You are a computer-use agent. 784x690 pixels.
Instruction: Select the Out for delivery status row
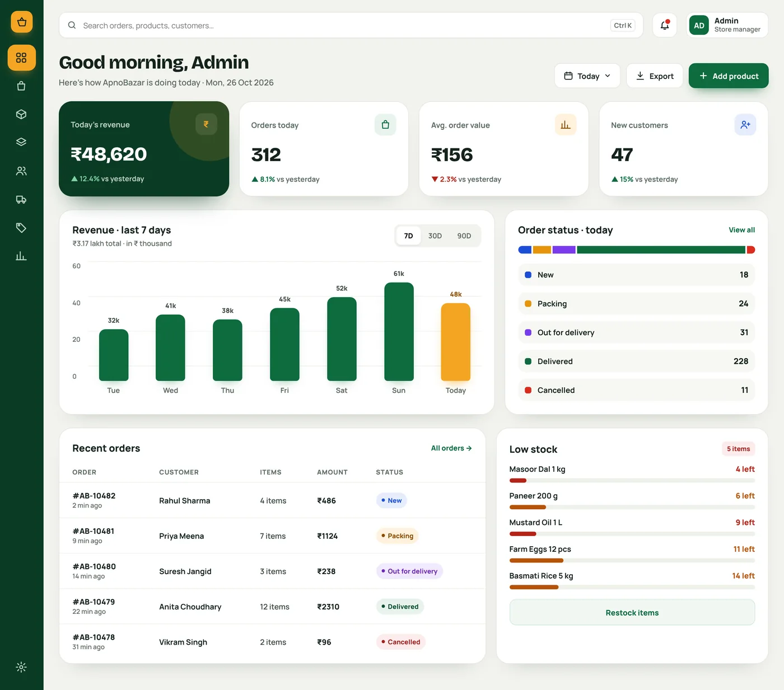tap(637, 332)
